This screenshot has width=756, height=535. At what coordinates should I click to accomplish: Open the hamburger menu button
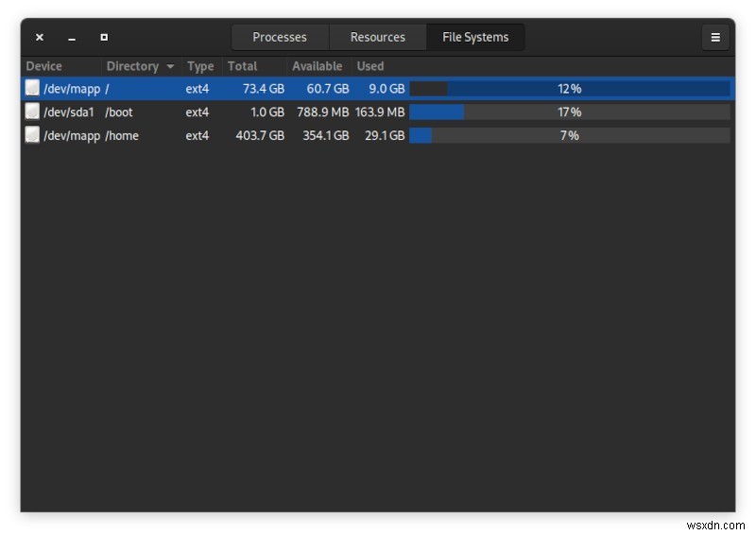(x=715, y=37)
